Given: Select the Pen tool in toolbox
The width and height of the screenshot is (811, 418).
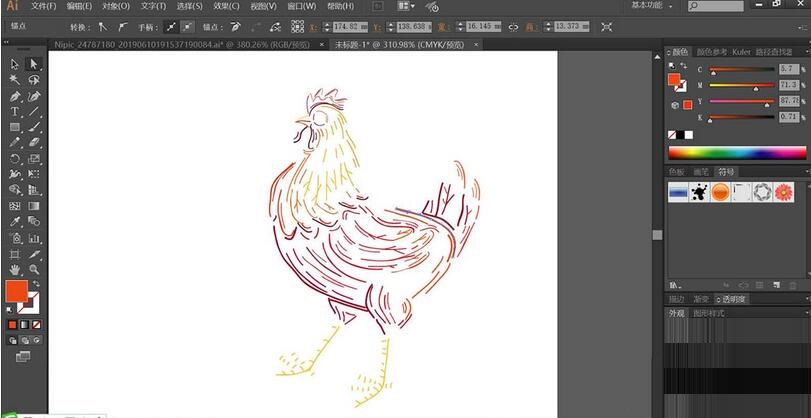Looking at the screenshot, I should (15, 96).
